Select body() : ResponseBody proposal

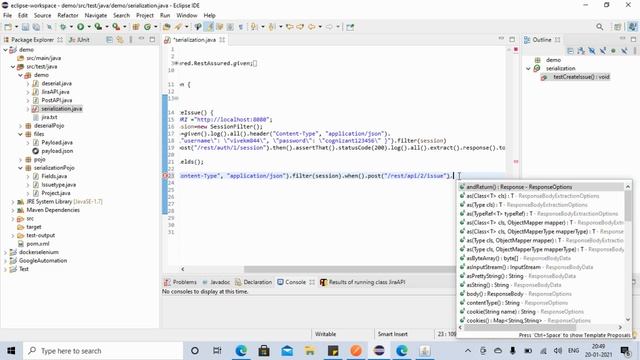pyautogui.click(x=541, y=294)
